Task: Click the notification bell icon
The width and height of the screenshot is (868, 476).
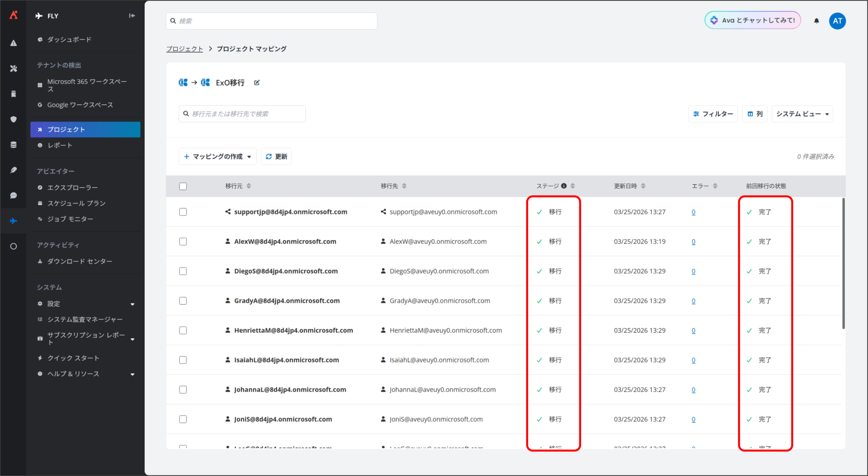Action: [x=816, y=21]
